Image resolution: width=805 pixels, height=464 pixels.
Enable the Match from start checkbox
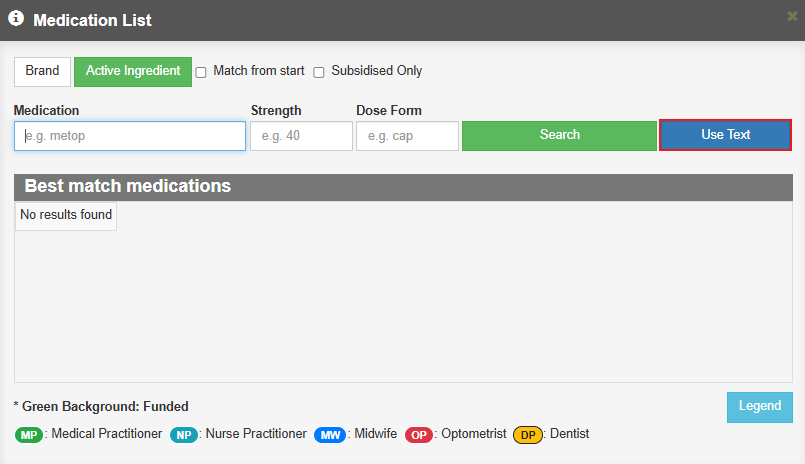point(201,72)
